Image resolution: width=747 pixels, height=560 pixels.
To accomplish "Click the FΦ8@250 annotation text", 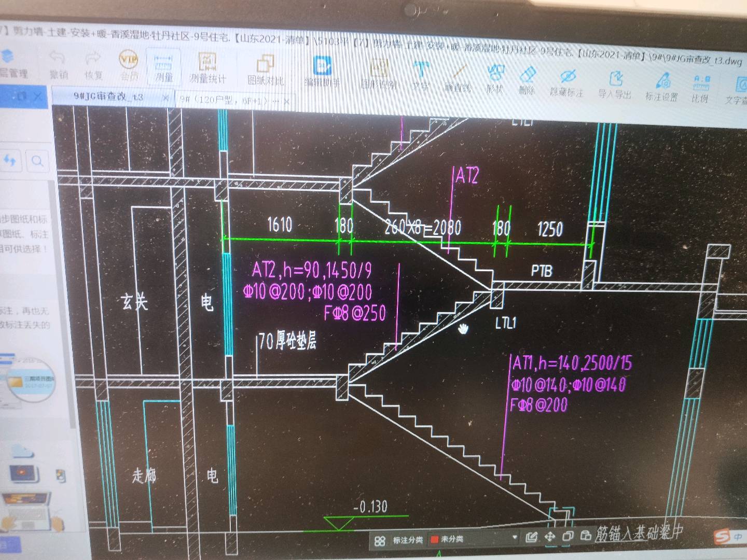I will (x=355, y=313).
